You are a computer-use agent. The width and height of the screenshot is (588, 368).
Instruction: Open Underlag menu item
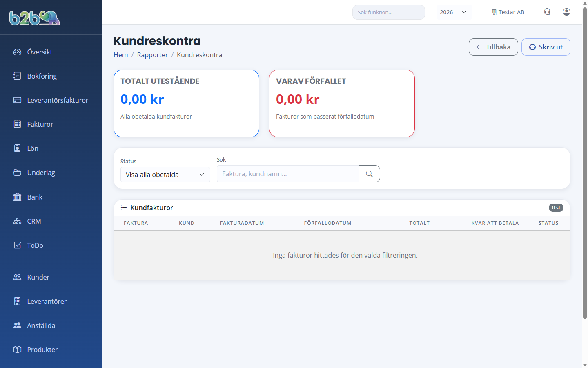pyautogui.click(x=51, y=173)
